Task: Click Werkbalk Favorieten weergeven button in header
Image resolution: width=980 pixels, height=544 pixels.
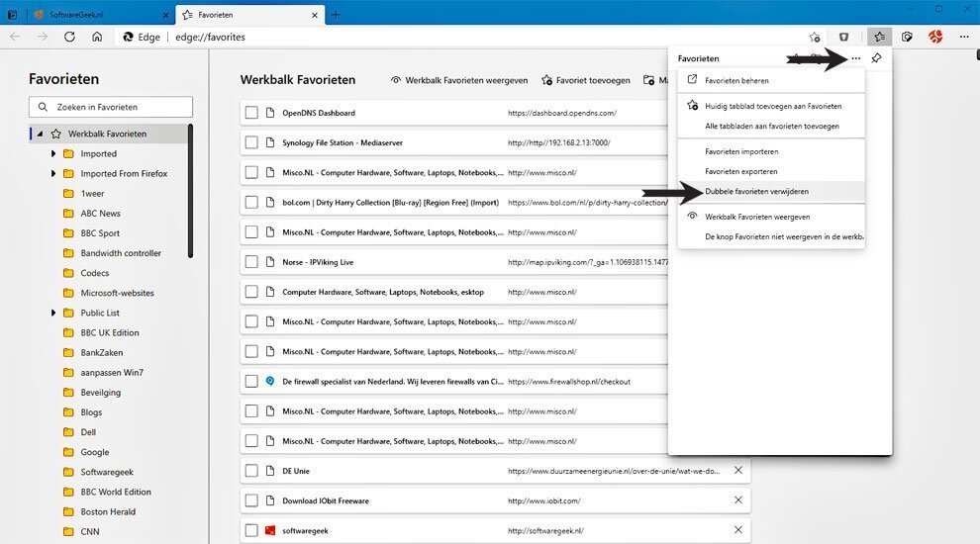Action: pos(459,80)
